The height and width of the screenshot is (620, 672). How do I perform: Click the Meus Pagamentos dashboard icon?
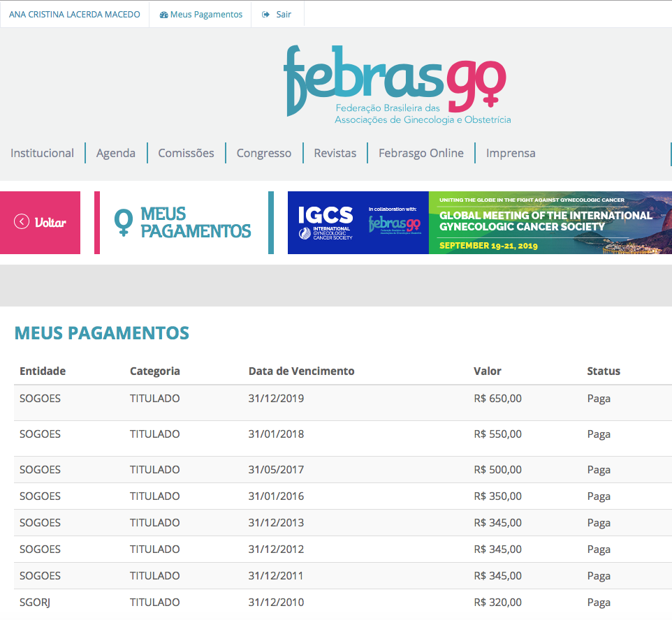[163, 15]
